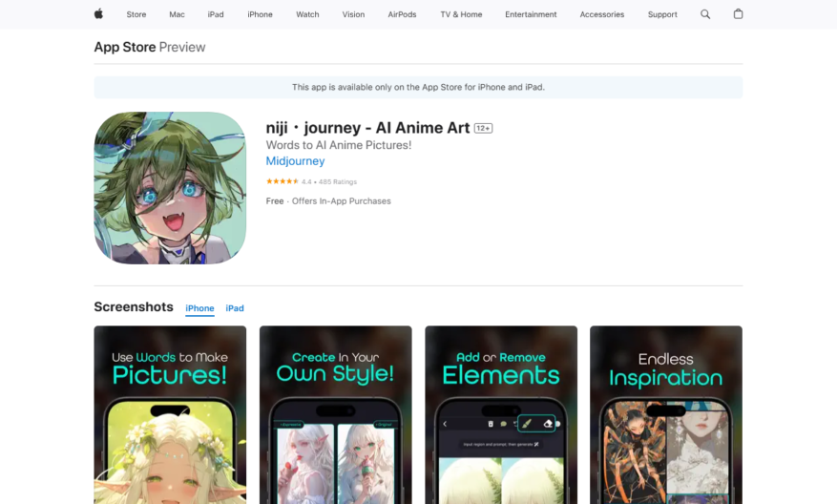Screen dimensions: 837x504
Task: Open the Accessories menu item
Action: [x=602, y=14]
